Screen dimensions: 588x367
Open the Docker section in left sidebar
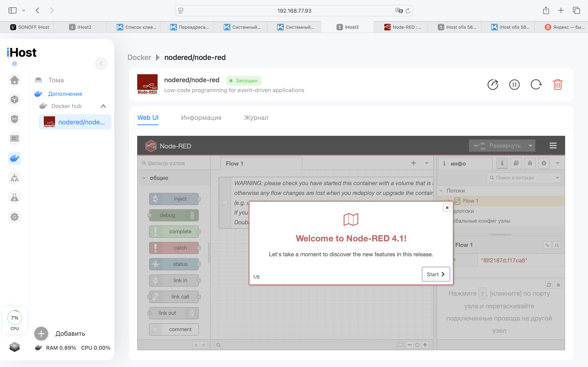14,158
